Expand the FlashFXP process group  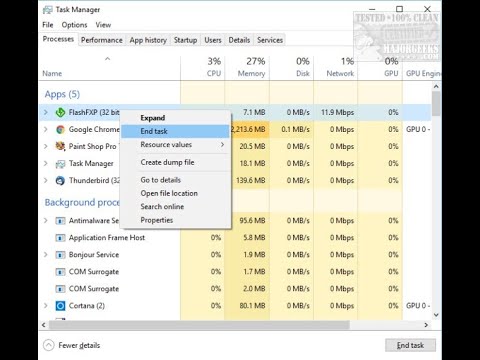[46, 113]
